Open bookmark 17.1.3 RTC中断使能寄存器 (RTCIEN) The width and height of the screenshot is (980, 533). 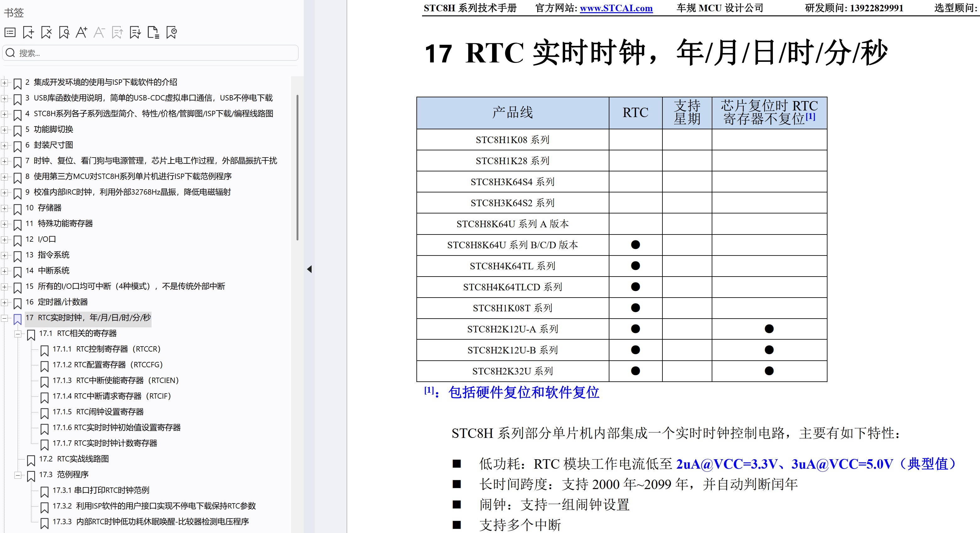coord(116,380)
